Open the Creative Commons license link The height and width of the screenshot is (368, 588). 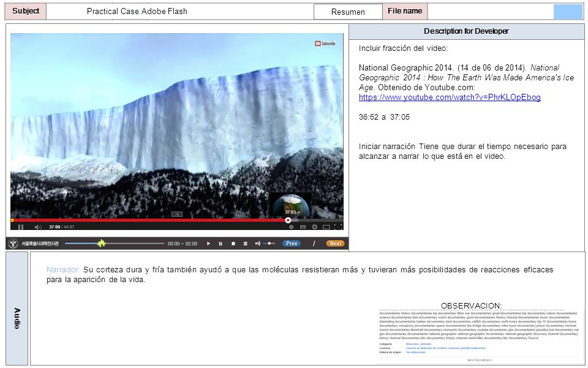tap(446, 348)
